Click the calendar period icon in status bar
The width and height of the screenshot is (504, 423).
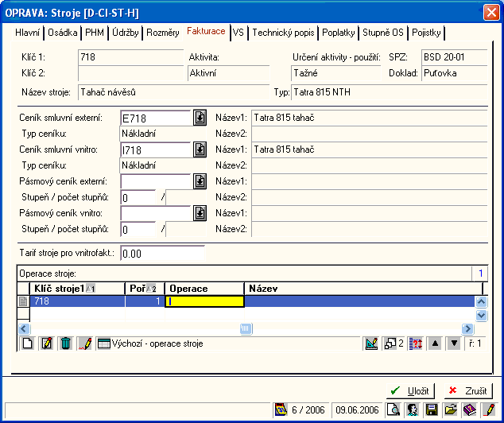(x=281, y=409)
